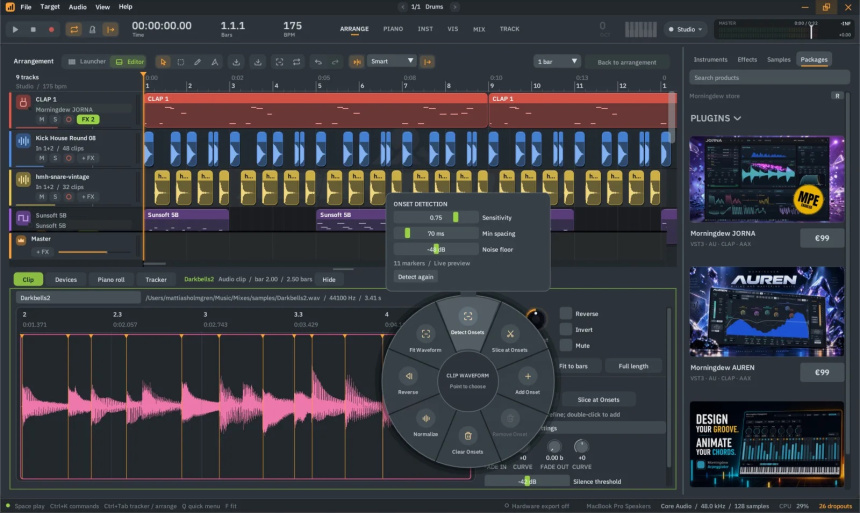Edit the Darkbells2 clip name field
Screen dimensions: 860x513
coord(78,298)
